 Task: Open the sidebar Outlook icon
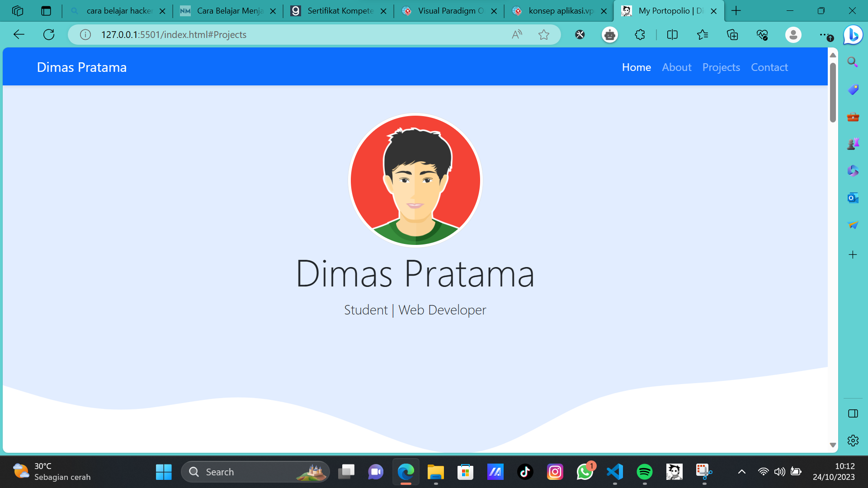(x=853, y=198)
